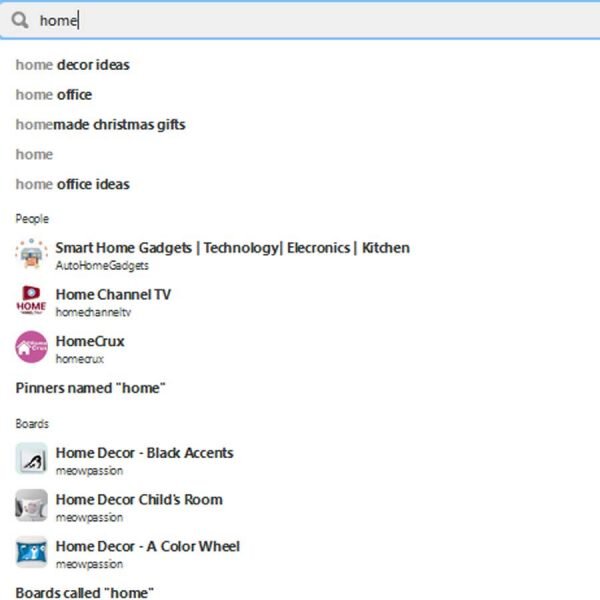Open "Smart Home Gadgets | Technology" profile name
This screenshot has height=600, width=600.
point(233,248)
